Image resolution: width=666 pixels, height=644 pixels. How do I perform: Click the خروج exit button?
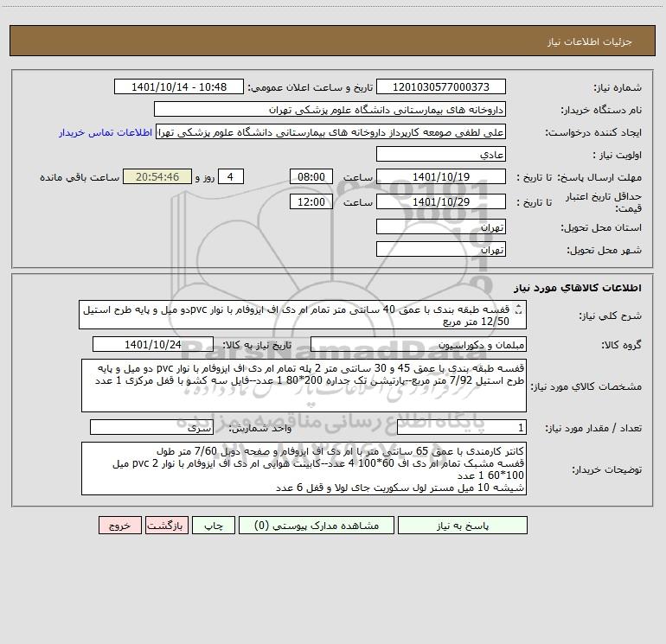(119, 526)
